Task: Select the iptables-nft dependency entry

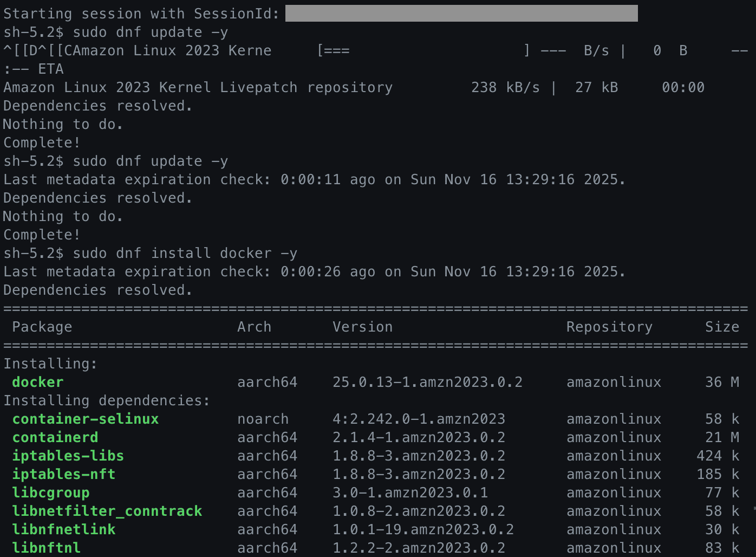Action: pyautogui.click(x=63, y=474)
